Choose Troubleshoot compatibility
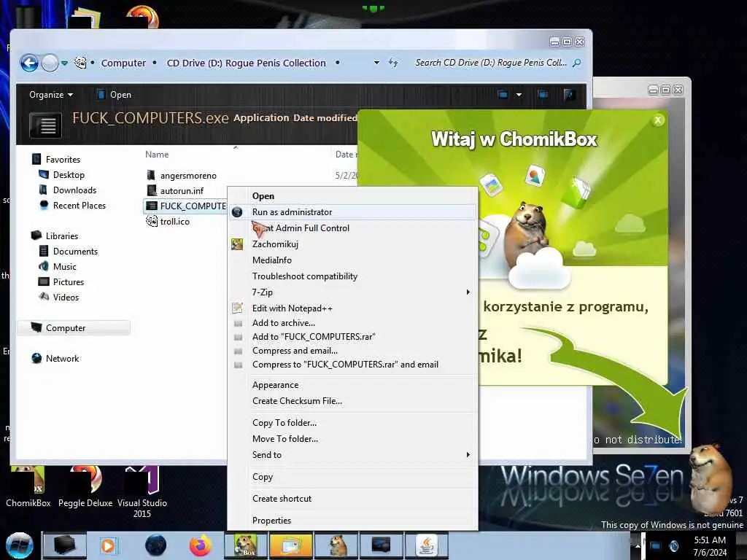This screenshot has height=560, width=747. (352, 276)
